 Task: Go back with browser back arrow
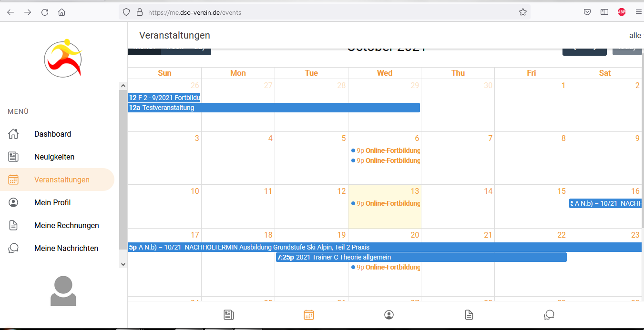coord(10,12)
